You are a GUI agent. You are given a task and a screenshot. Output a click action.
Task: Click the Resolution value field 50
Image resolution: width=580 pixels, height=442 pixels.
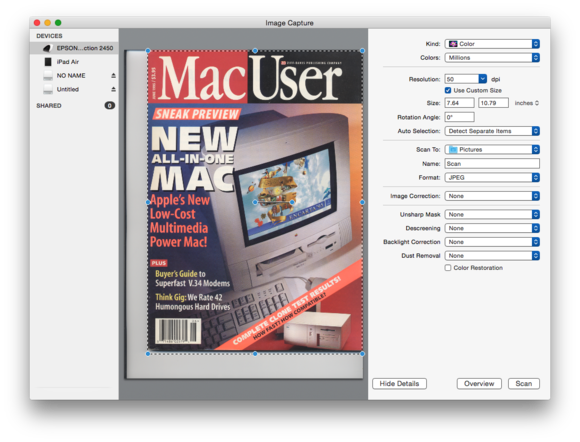(x=462, y=79)
